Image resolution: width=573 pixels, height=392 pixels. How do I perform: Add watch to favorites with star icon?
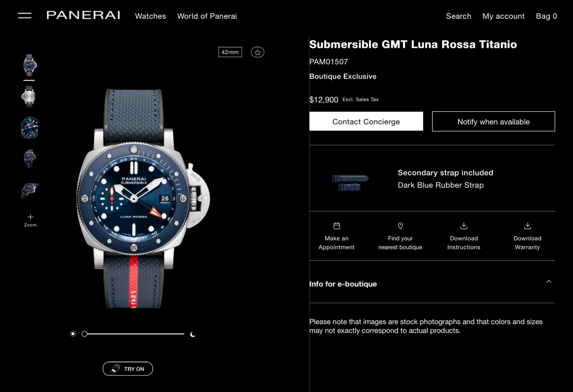point(257,52)
